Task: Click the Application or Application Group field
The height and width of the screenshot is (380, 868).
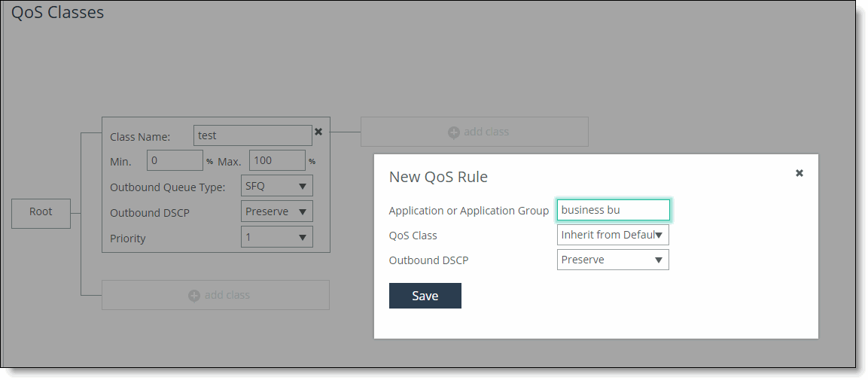Action: [613, 210]
